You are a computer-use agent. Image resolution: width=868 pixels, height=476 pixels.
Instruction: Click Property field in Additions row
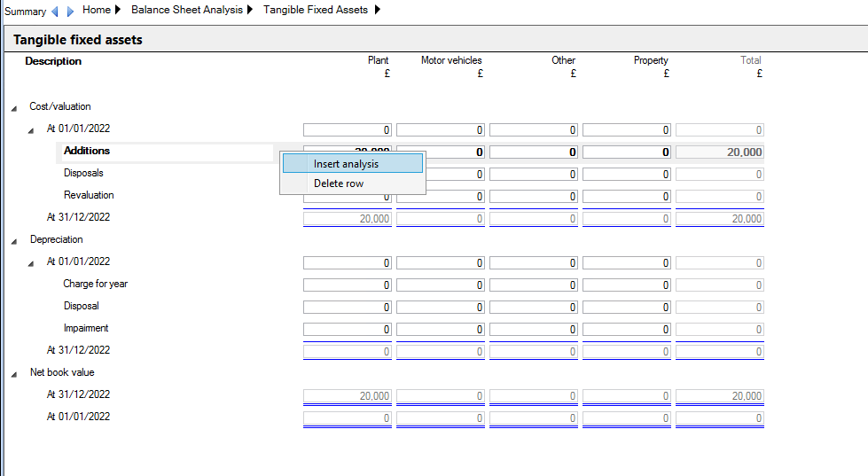click(x=627, y=152)
